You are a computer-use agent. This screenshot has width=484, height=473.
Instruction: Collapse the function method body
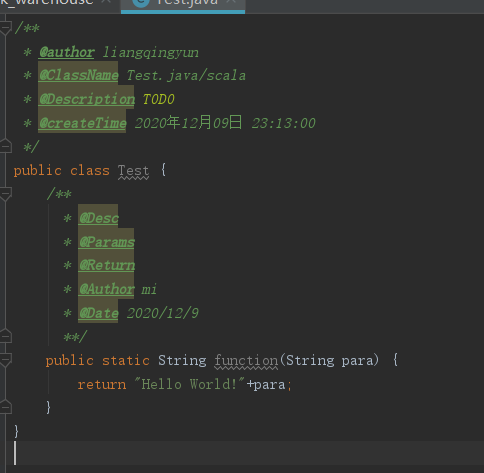pos(6,360)
